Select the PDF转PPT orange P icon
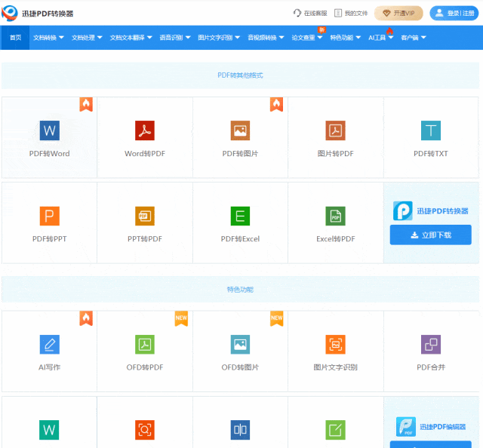 (50, 216)
